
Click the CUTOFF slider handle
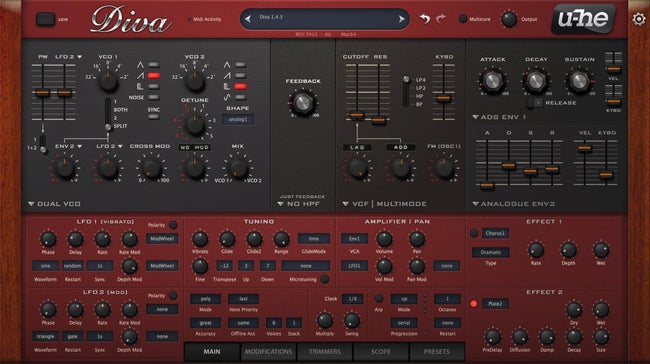point(357,116)
